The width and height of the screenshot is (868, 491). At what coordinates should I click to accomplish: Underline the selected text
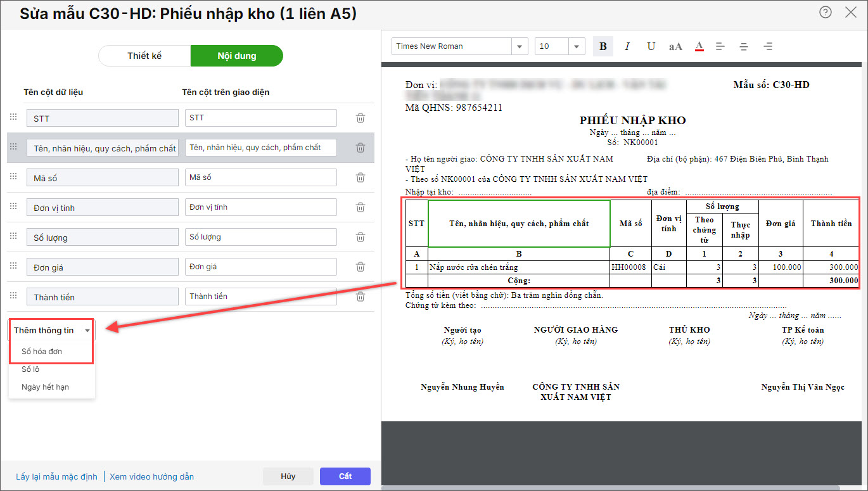pyautogui.click(x=651, y=46)
